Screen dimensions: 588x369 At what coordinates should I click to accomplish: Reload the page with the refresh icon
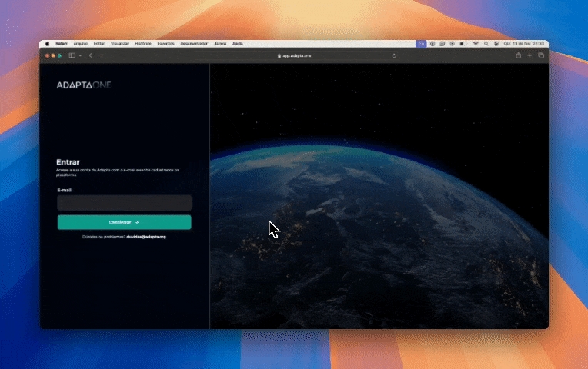tap(394, 55)
